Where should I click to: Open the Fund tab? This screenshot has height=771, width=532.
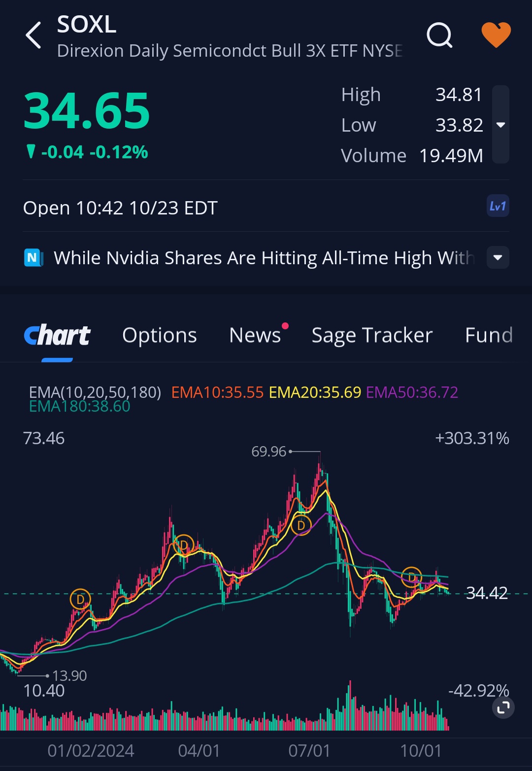[489, 336]
